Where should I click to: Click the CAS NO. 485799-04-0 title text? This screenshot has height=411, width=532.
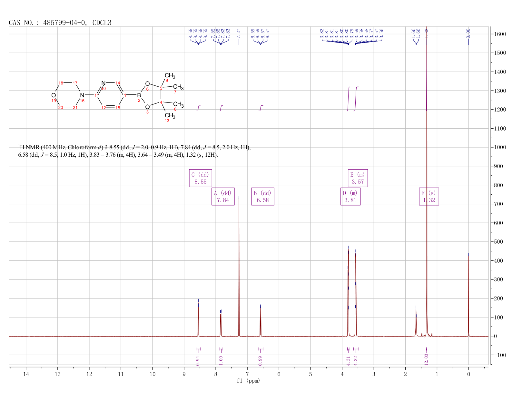coord(60,23)
